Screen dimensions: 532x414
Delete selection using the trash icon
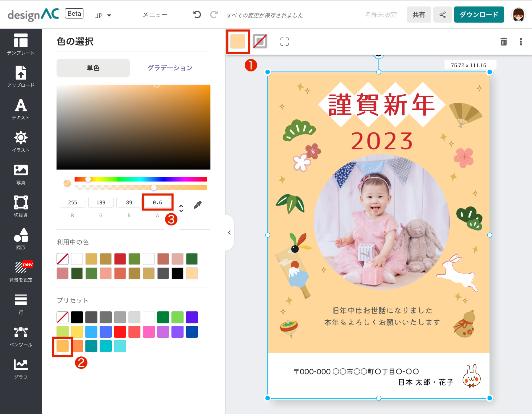tap(504, 42)
